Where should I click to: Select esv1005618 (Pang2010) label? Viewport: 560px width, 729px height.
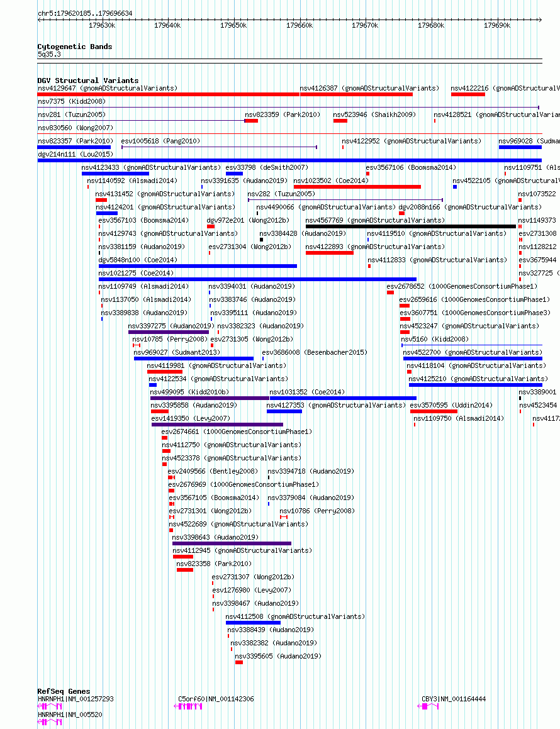tap(160, 142)
